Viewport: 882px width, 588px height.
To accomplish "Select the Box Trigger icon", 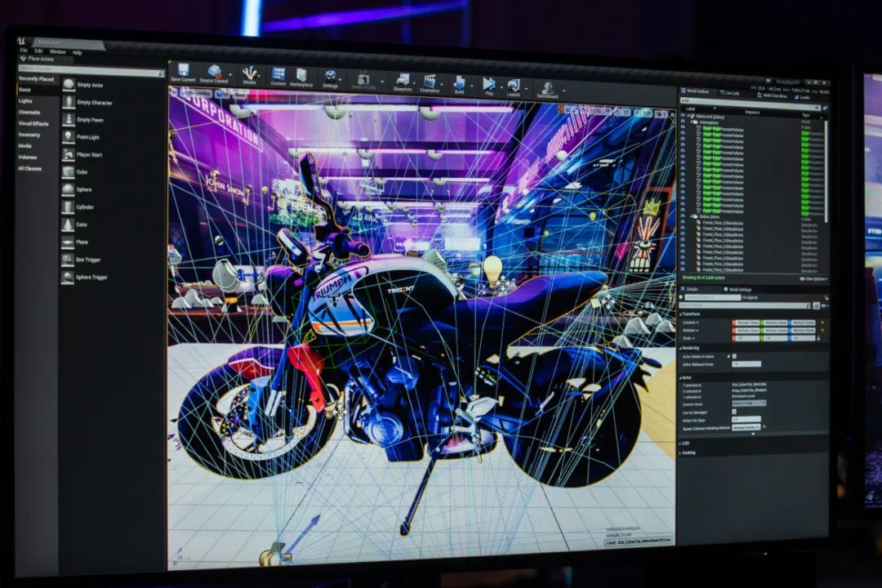I will [x=68, y=260].
